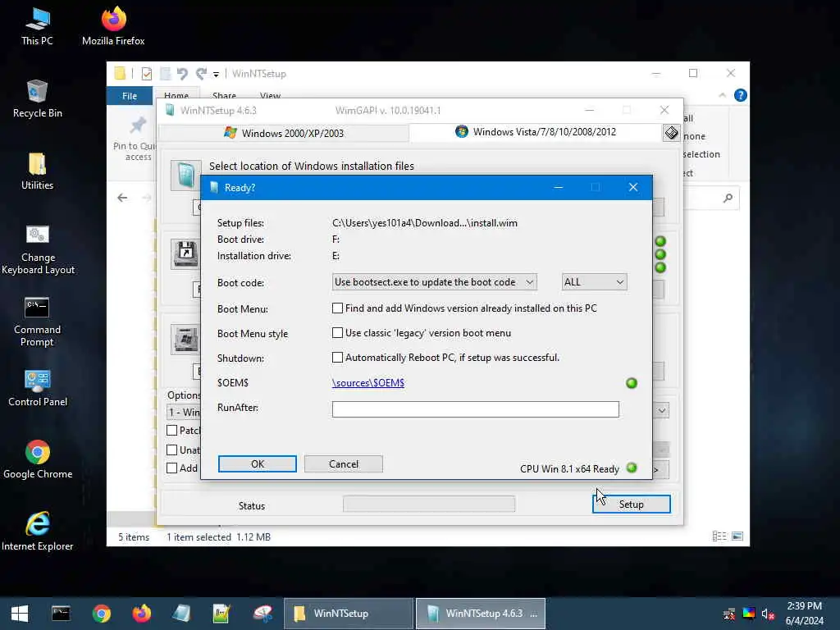Open the View ribbon tab
Screen dimensions: 840x630
point(270,95)
